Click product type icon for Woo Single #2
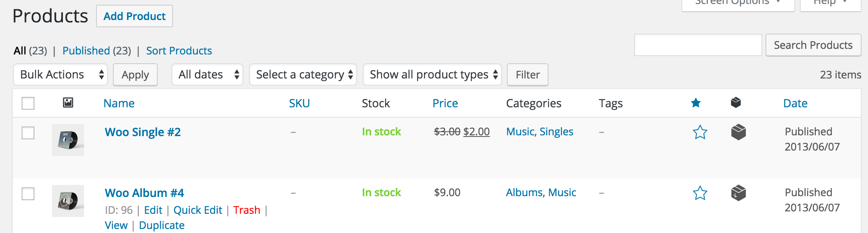 [738, 132]
